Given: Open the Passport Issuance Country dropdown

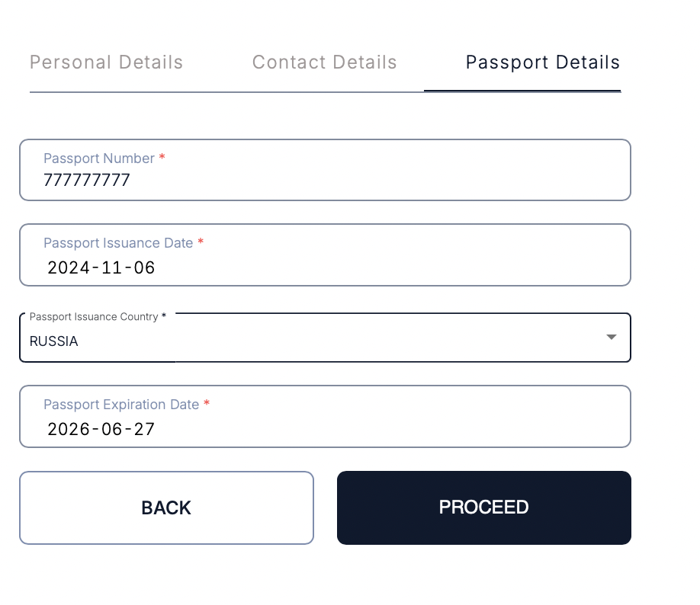Looking at the screenshot, I should tap(324, 341).
